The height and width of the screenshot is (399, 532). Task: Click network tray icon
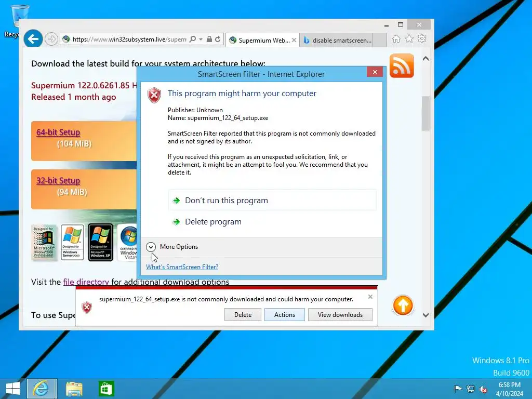pos(471,389)
